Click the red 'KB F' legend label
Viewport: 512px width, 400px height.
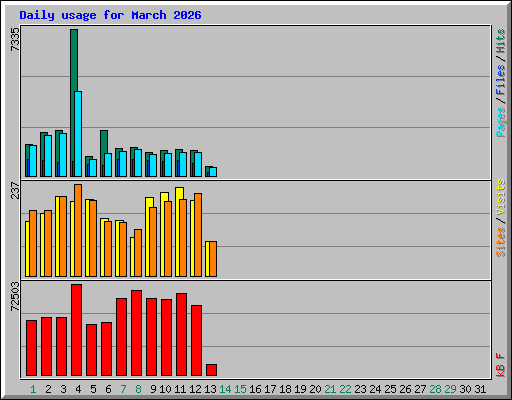tap(501, 365)
